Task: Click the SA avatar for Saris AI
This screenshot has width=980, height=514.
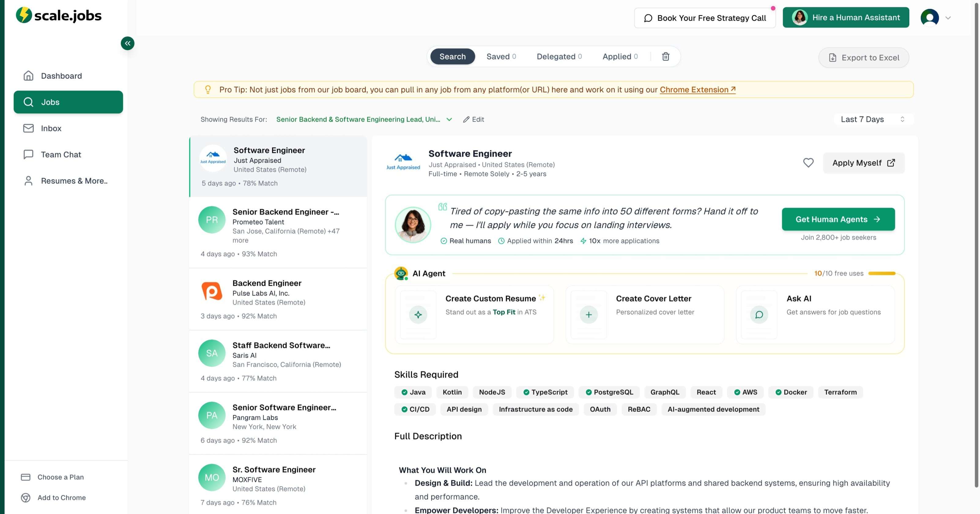Action: click(x=212, y=353)
